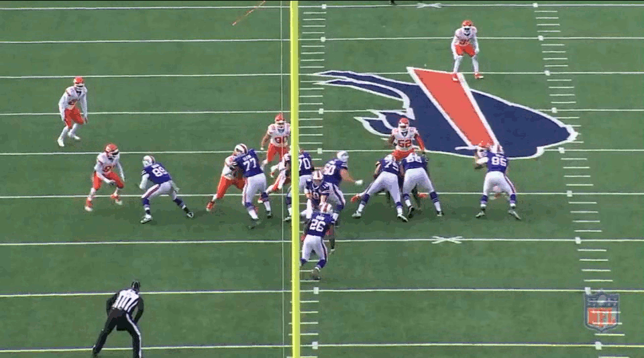Click the Chiefs defender wearing number 90
This screenshot has height=358, width=644.
click(x=277, y=138)
